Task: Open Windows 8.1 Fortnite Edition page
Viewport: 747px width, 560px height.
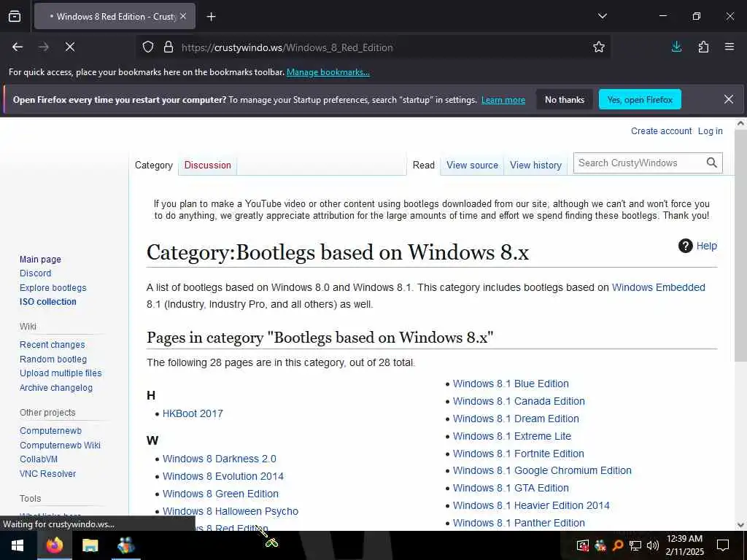Action: [x=519, y=454]
